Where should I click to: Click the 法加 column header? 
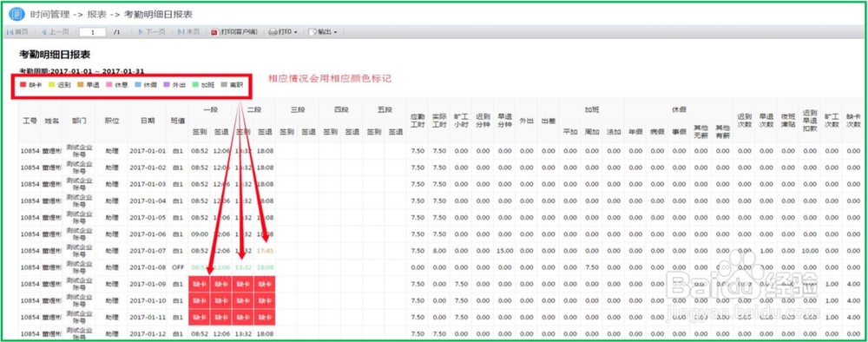click(614, 132)
